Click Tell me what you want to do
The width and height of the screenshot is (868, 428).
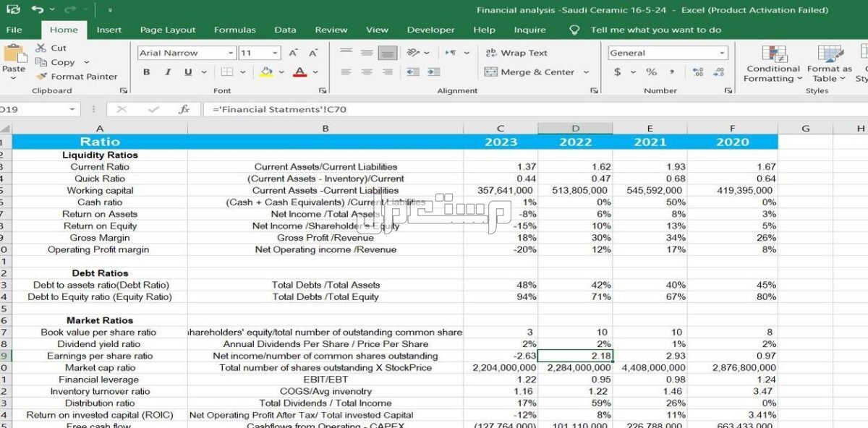point(655,30)
